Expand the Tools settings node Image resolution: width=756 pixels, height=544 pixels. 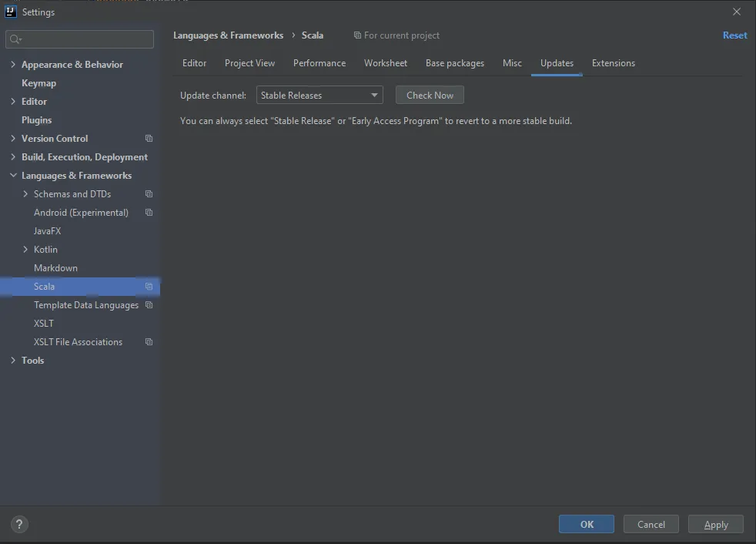(13, 360)
